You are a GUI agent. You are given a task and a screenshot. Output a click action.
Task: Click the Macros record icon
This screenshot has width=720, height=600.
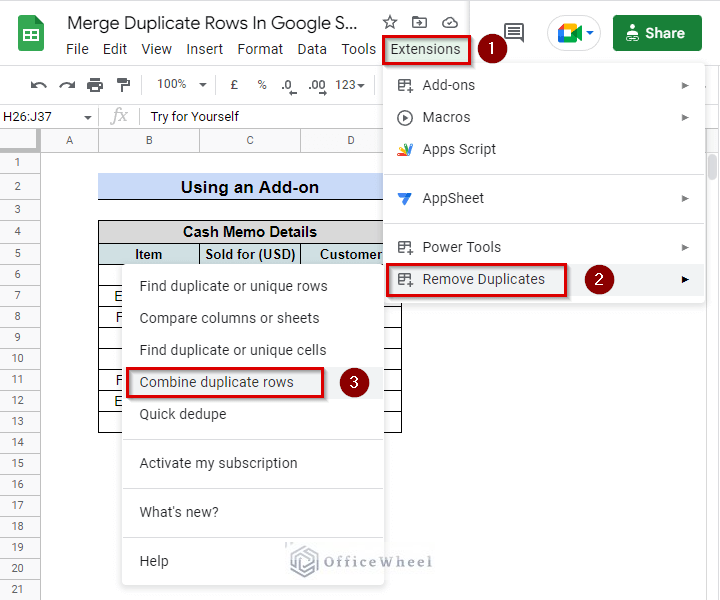[405, 118]
